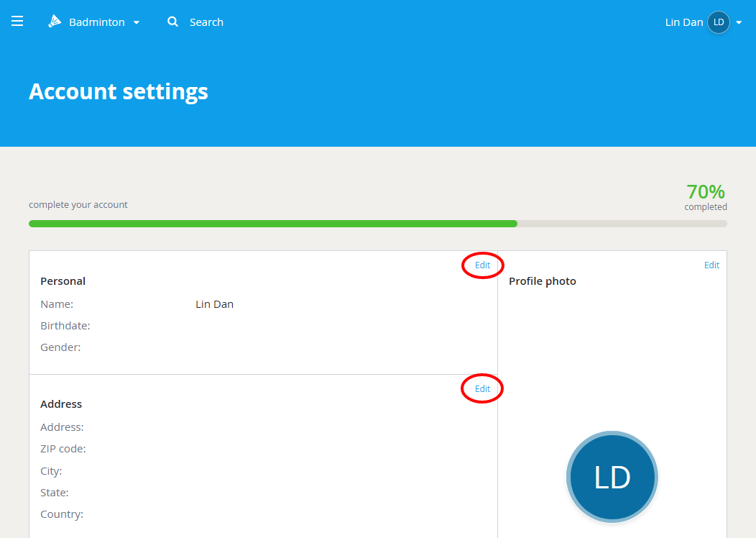The height and width of the screenshot is (538, 756).
Task: Click the Account settings page heading
Action: pyautogui.click(x=119, y=91)
